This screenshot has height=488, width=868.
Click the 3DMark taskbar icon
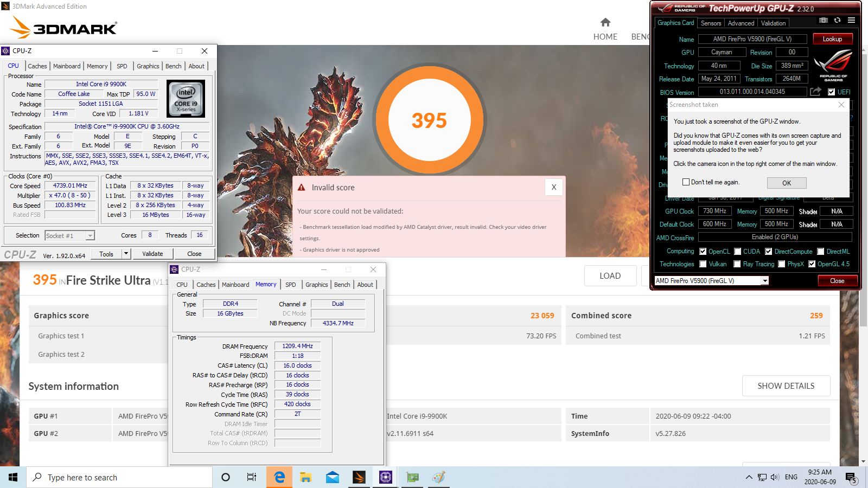[359, 477]
